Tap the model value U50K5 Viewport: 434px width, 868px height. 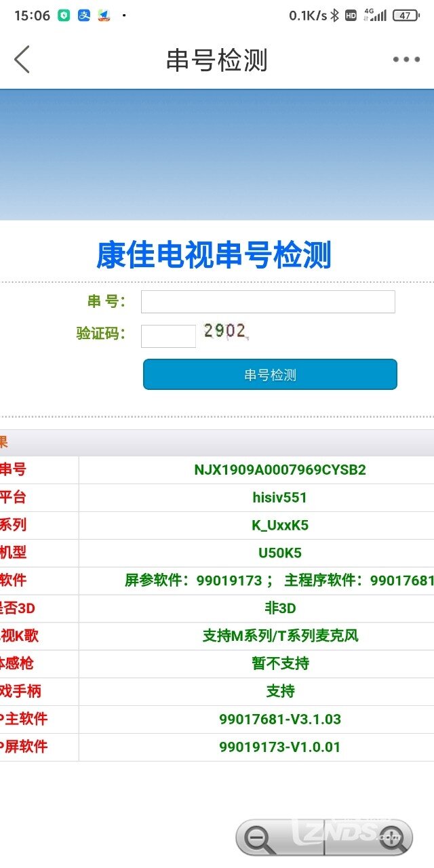[x=279, y=553]
